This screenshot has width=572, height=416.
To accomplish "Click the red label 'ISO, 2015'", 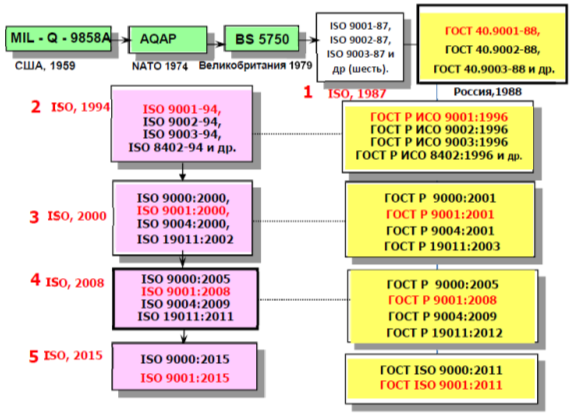I will (73, 355).
